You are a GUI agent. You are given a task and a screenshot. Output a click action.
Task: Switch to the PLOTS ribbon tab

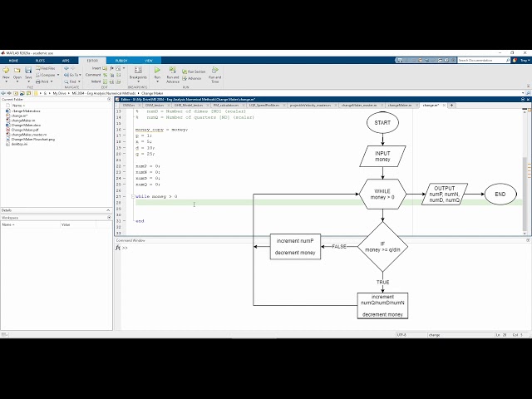pos(39,61)
